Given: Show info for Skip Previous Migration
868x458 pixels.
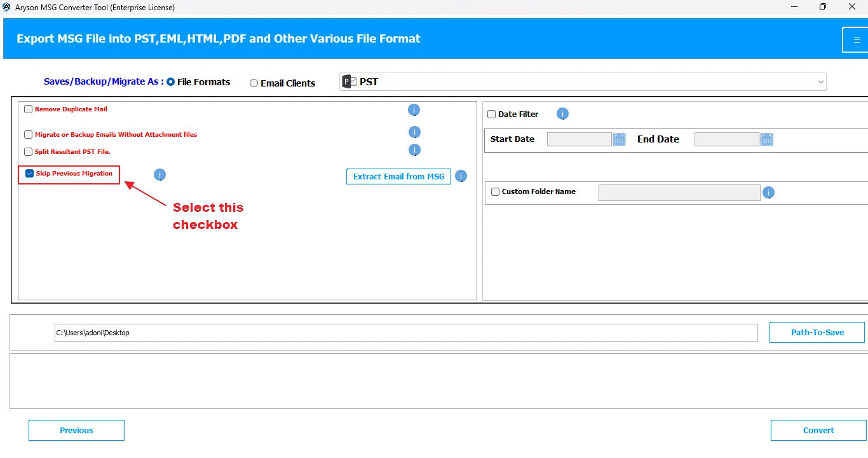Looking at the screenshot, I should click(159, 174).
